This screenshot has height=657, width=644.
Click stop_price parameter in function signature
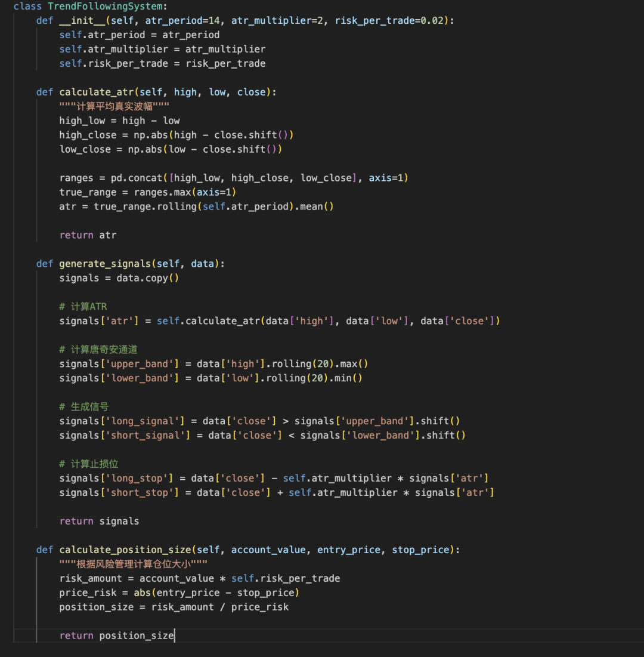point(420,550)
